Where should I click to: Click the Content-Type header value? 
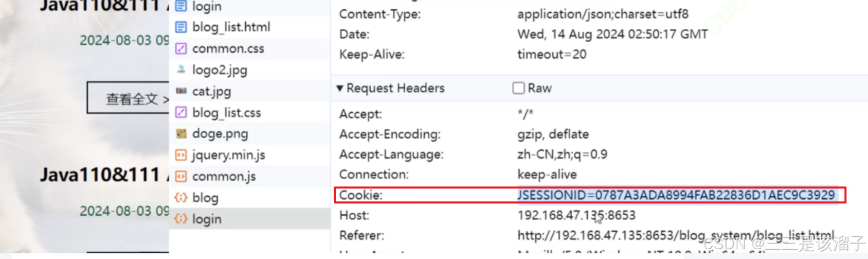[x=603, y=14]
